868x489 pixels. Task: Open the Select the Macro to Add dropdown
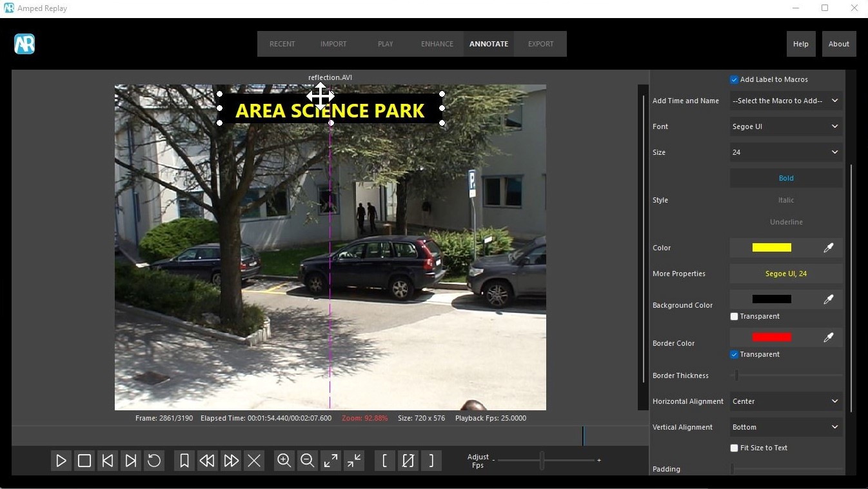pos(786,101)
